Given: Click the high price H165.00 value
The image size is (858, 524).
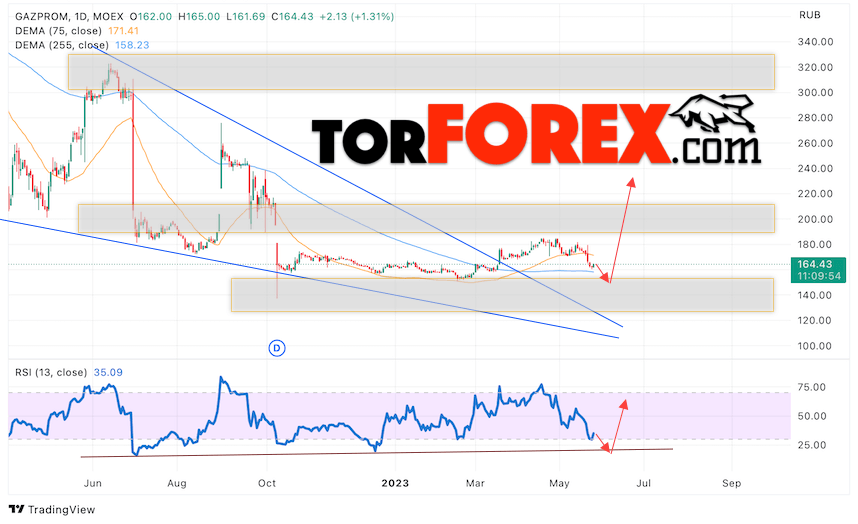Looking at the screenshot, I should click(199, 16).
